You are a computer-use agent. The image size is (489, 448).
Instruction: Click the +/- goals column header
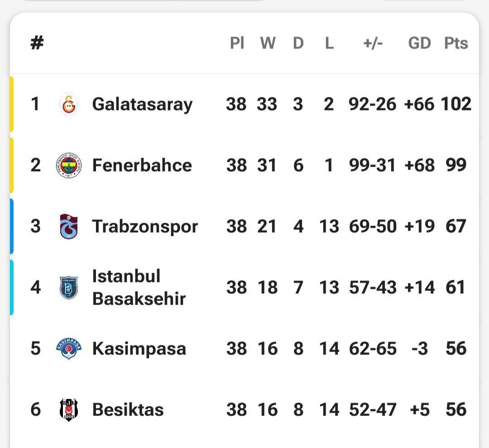click(373, 43)
